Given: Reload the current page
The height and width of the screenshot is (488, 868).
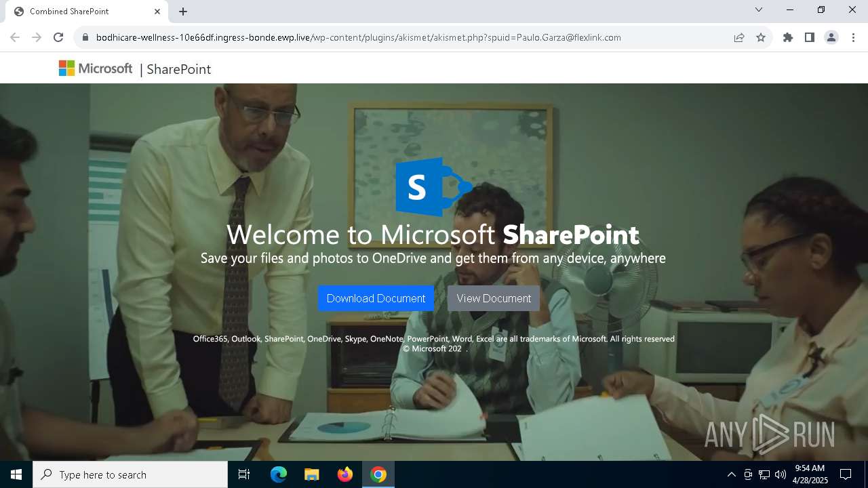Looking at the screenshot, I should (58, 37).
